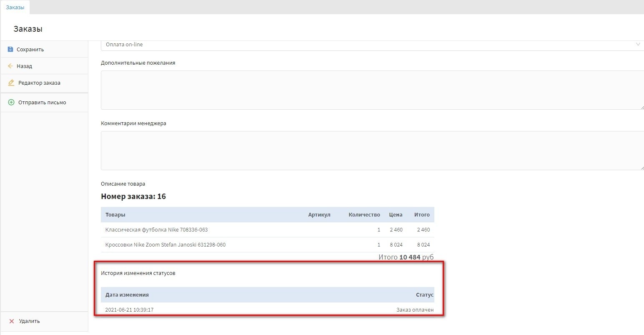This screenshot has height=335, width=644.
Task: Click the green plus circle icon
Action: point(11,102)
